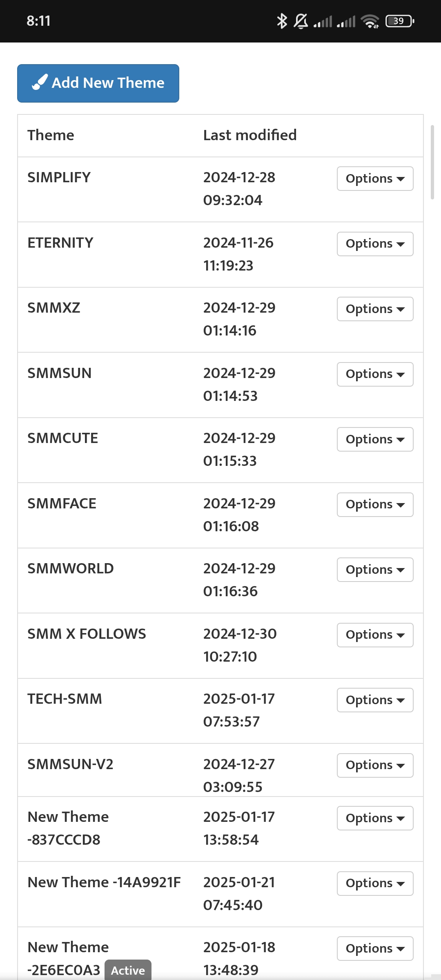
Task: Tap the battery indicator icon
Action: click(x=399, y=21)
